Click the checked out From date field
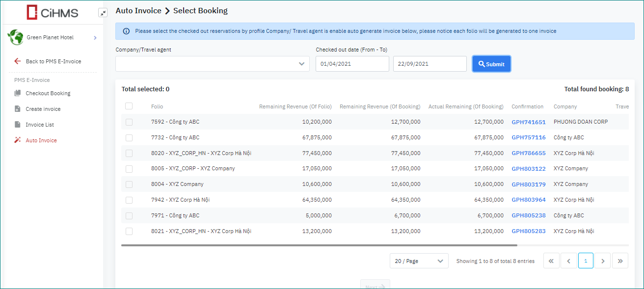Screen dimensions: 644x289 click(352, 64)
